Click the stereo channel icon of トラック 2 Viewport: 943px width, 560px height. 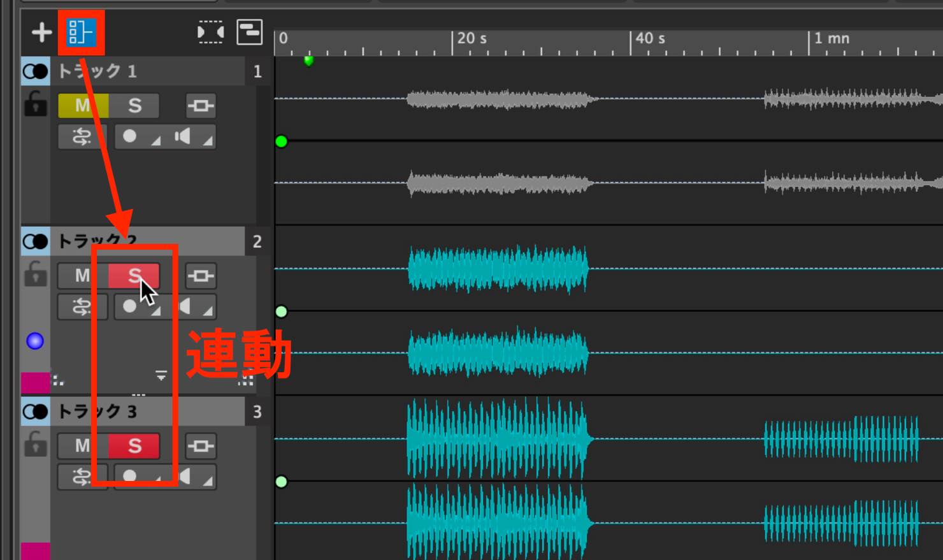coord(36,241)
